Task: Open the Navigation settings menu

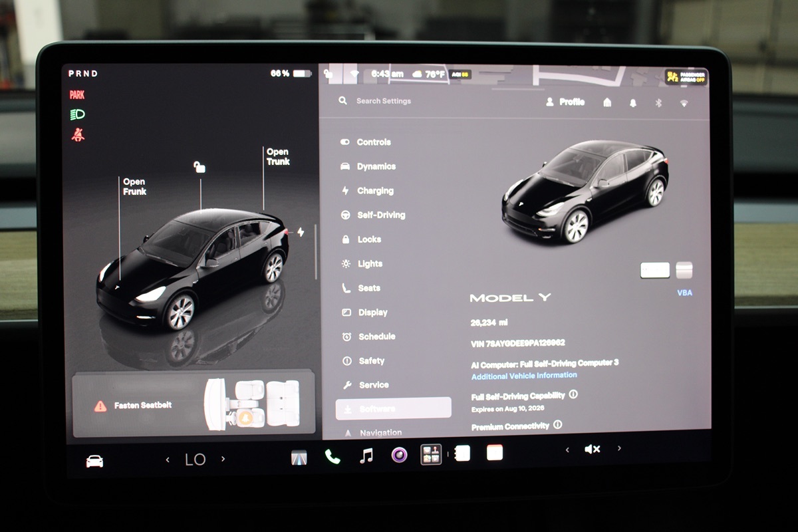Action: 373,433
